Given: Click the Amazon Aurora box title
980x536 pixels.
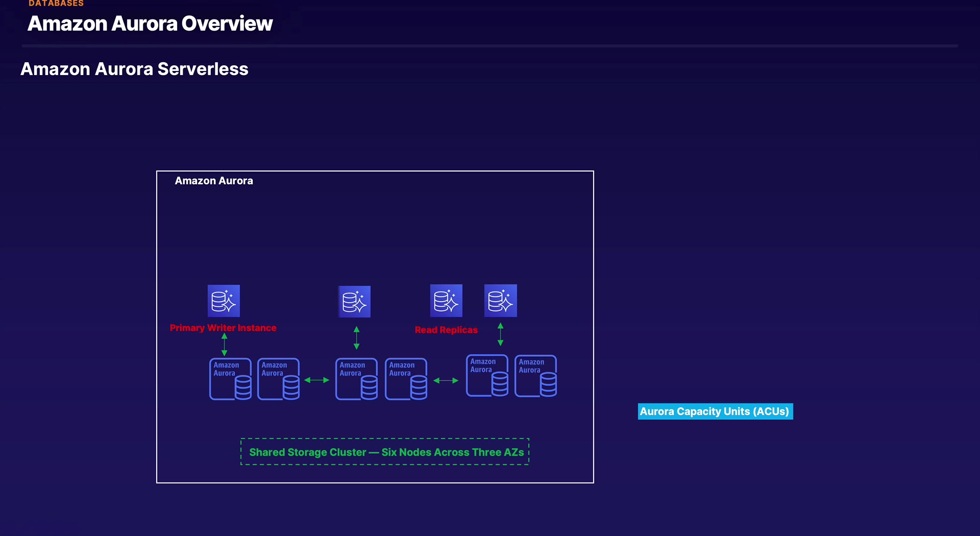Looking at the screenshot, I should click(x=214, y=181).
